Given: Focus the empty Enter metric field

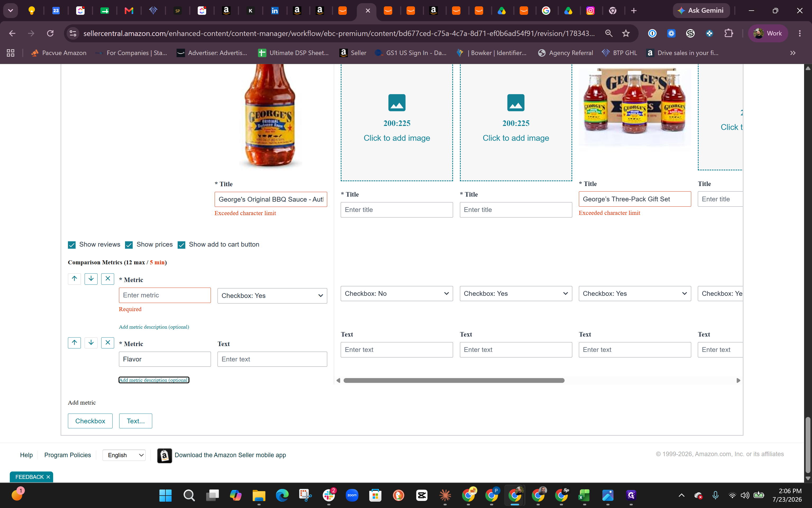Looking at the screenshot, I should (x=165, y=295).
